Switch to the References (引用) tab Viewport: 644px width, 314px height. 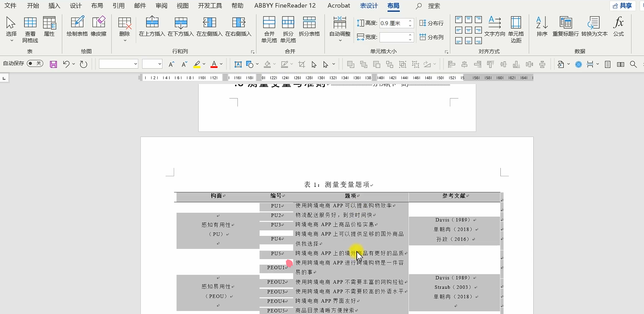(119, 5)
